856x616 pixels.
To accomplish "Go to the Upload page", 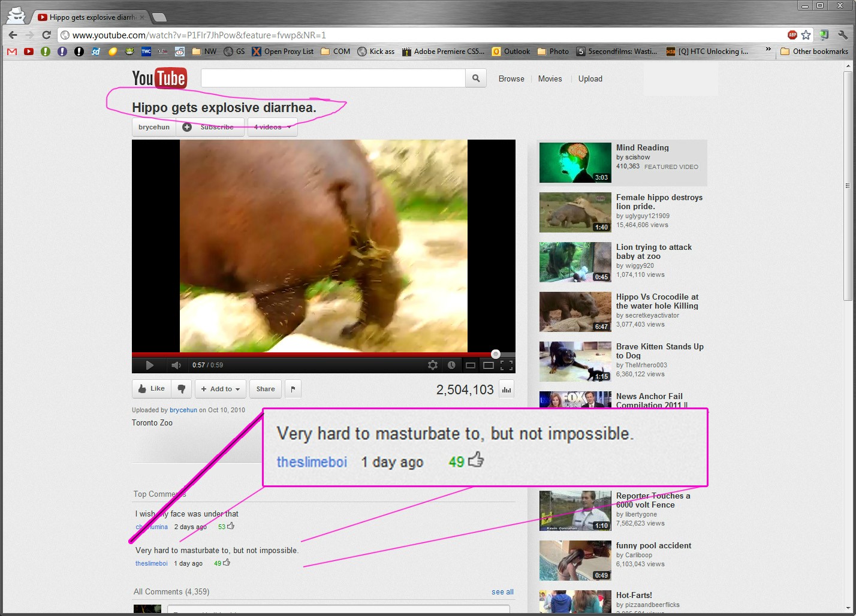I will coord(590,78).
